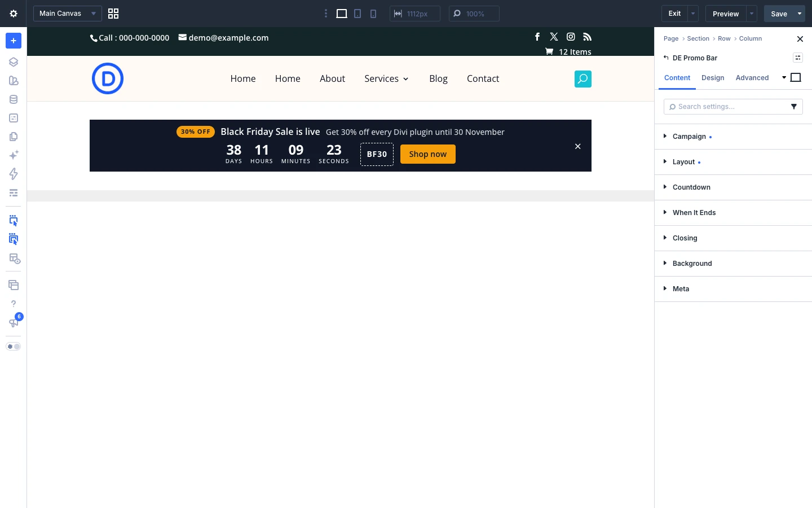Open the database-style sidebar icon
Image resolution: width=812 pixels, height=508 pixels.
click(14, 99)
